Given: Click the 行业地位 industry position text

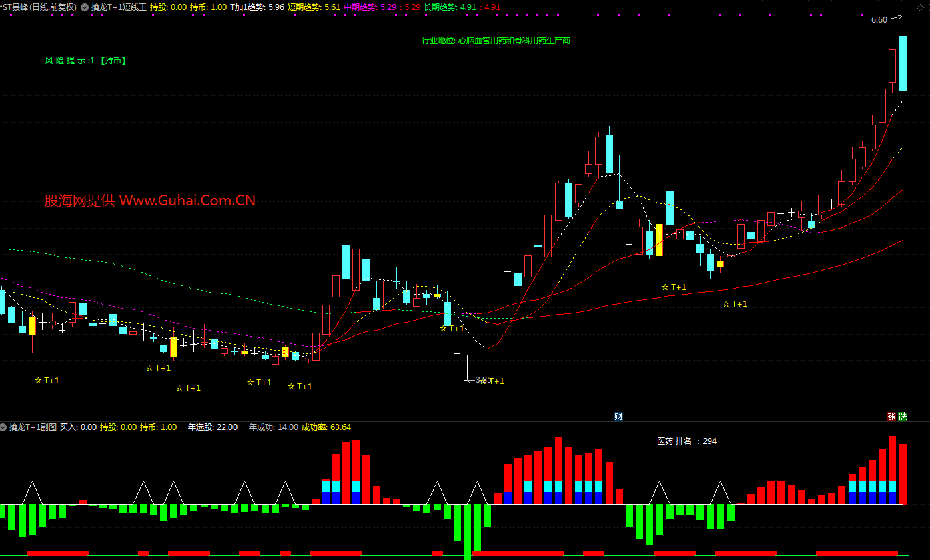Looking at the screenshot, I should [496, 41].
